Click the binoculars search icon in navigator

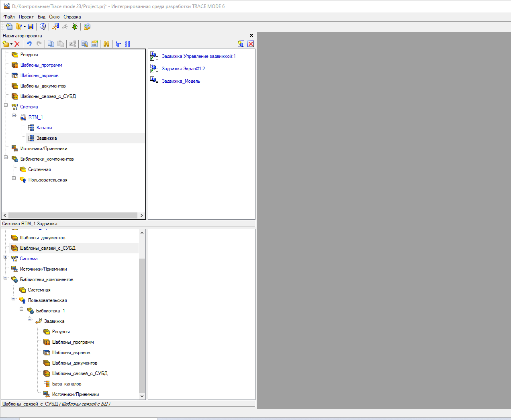tap(106, 44)
